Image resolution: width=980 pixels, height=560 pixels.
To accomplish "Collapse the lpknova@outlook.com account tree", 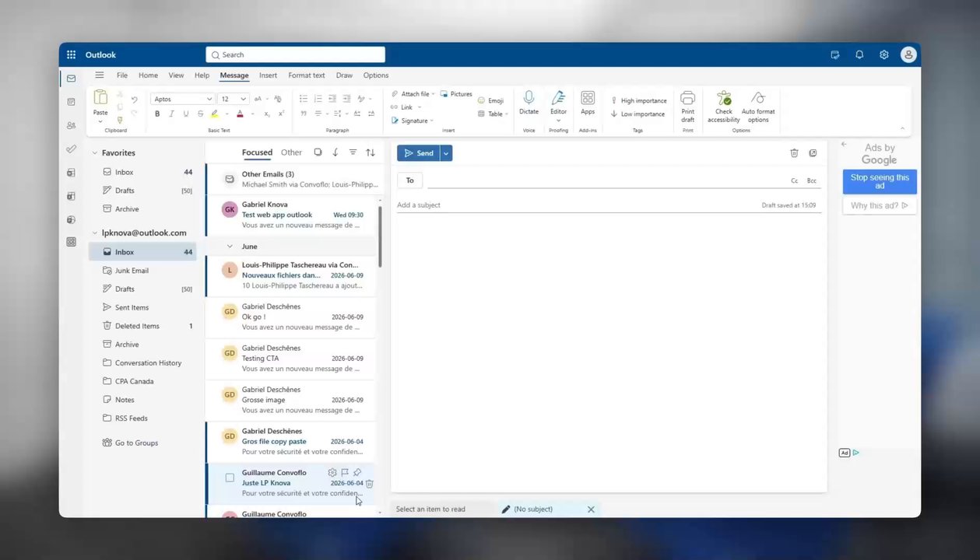I will (x=94, y=233).
